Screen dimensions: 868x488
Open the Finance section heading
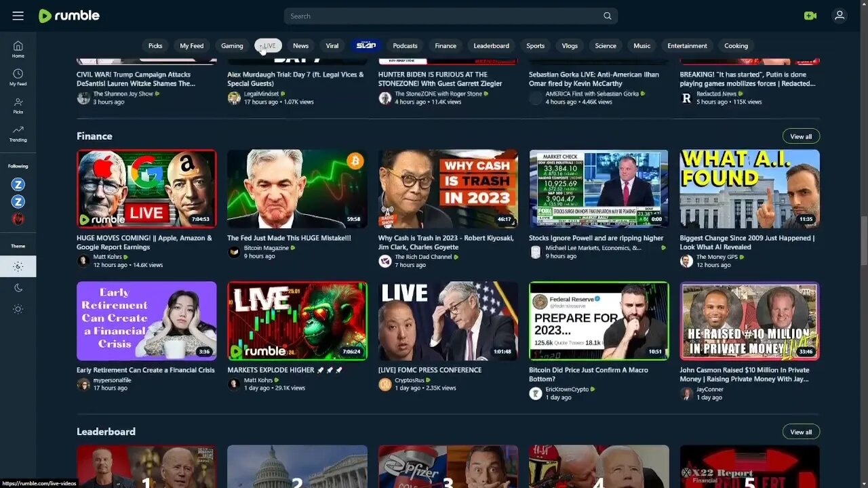pyautogui.click(x=94, y=136)
